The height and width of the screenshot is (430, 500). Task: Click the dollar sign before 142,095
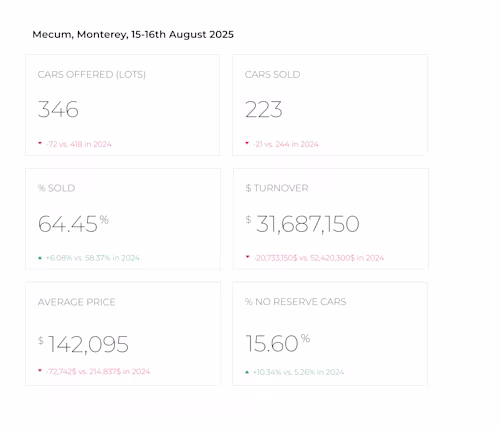pyautogui.click(x=41, y=340)
